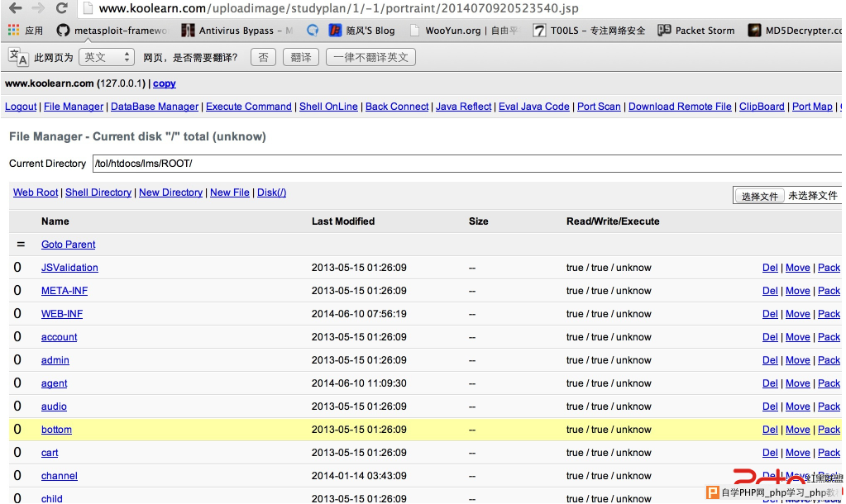Viewport: 846px width, 504px height.
Task: Open the WEB-INF folder
Action: (62, 314)
